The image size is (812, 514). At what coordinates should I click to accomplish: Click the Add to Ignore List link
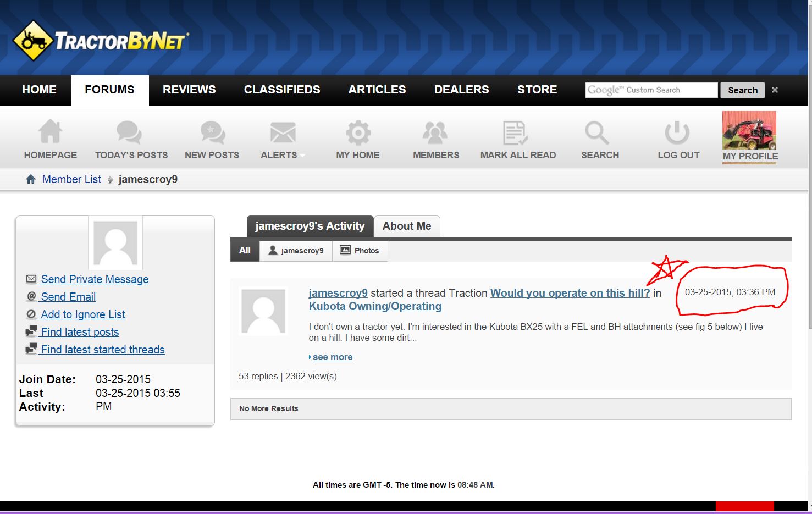(x=82, y=314)
